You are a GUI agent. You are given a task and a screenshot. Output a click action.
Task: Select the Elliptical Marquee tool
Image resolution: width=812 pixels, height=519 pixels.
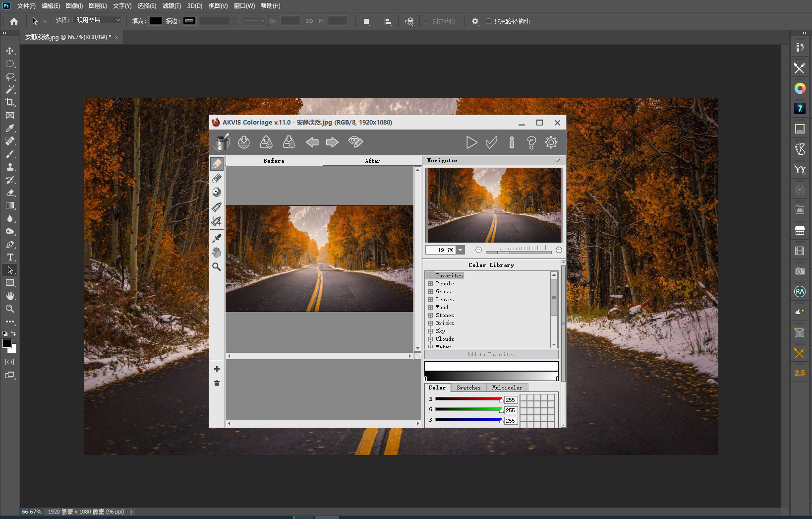click(10, 64)
